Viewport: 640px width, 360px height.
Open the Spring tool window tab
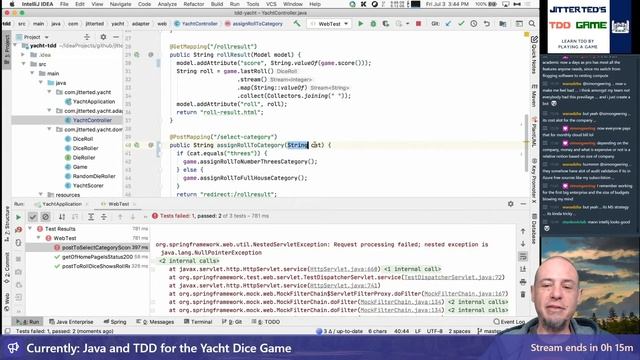tap(115, 322)
